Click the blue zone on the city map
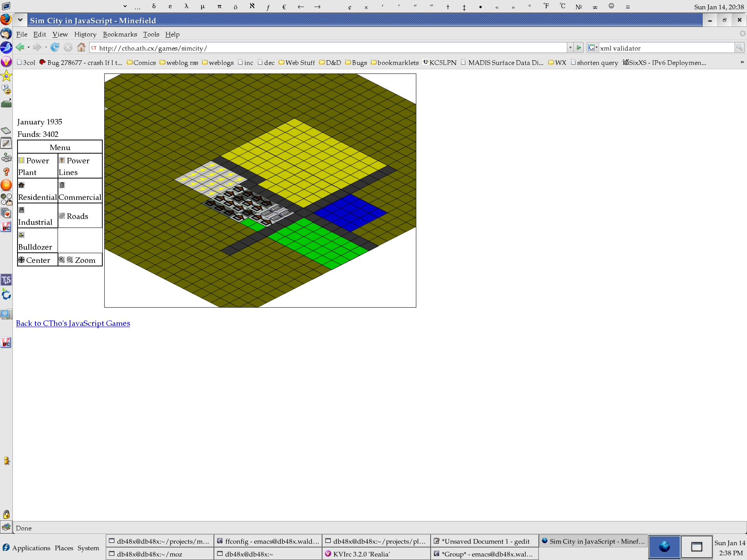Viewport: 747px width, 560px height. pos(351,212)
